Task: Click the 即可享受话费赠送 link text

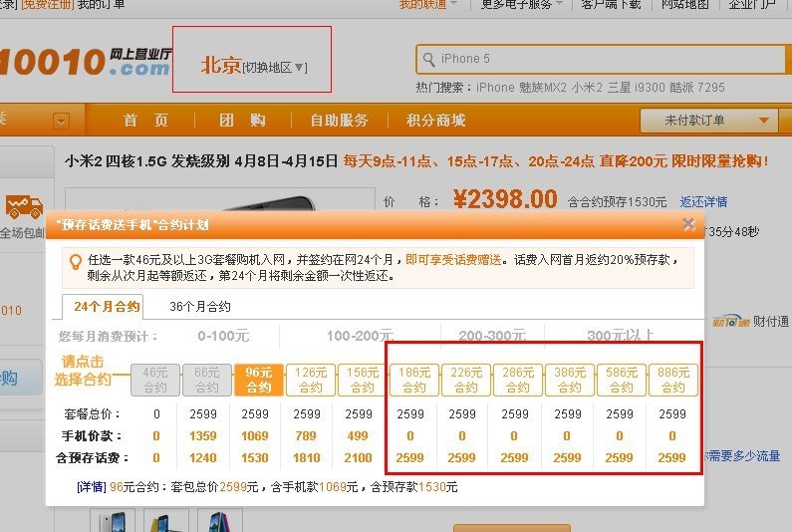Action: pos(453,260)
